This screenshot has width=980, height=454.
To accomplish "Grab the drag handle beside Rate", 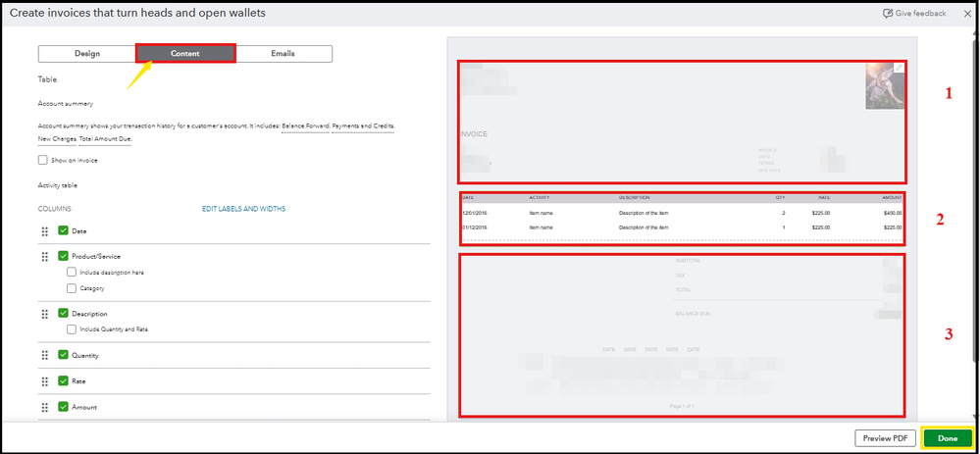I will coord(45,381).
